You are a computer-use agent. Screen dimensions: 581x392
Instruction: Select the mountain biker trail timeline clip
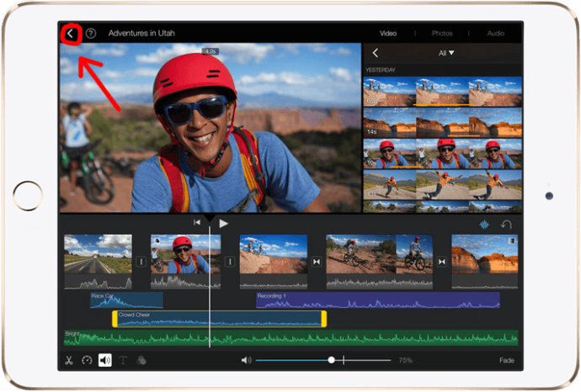pos(379,262)
